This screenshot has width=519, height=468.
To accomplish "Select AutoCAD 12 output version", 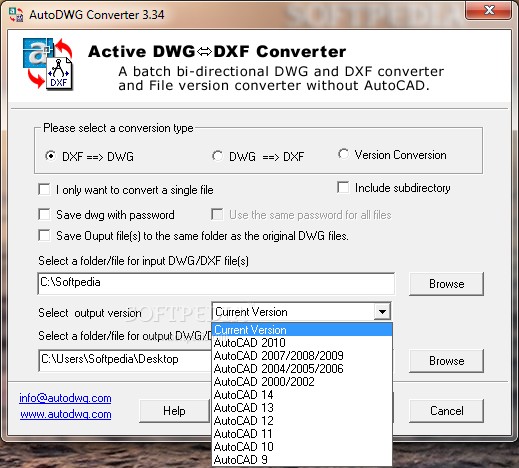I will (302, 421).
